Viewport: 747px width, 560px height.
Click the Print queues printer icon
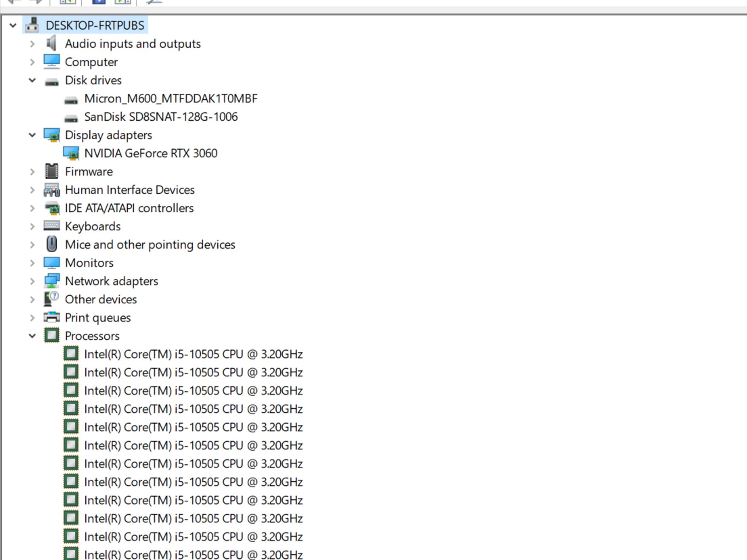(x=51, y=317)
